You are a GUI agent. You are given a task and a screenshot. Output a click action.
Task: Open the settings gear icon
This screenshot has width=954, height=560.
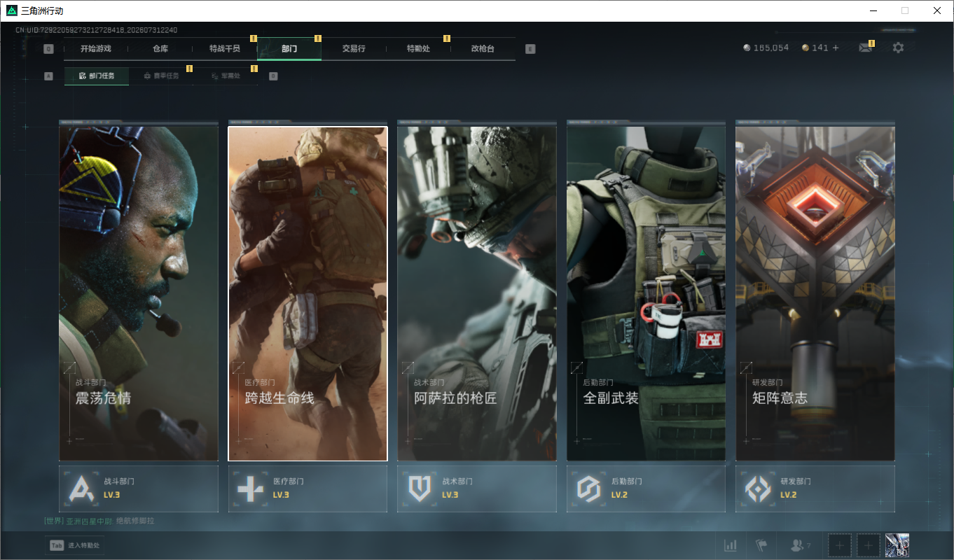[898, 48]
